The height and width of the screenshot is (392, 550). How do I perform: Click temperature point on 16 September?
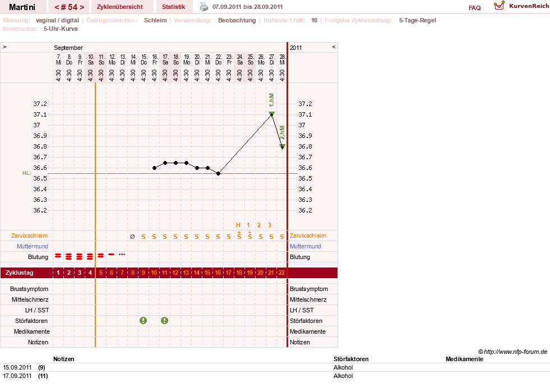point(154,168)
